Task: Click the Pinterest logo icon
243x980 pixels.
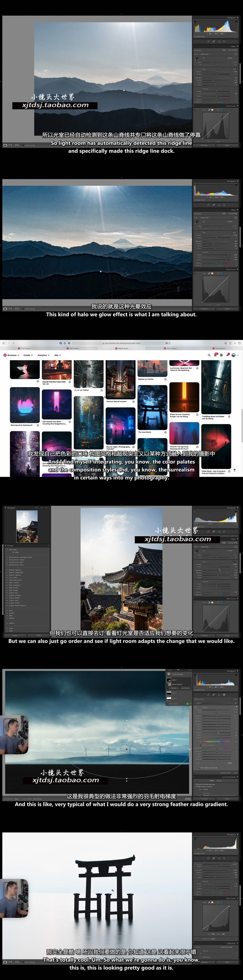Action: pos(5,355)
